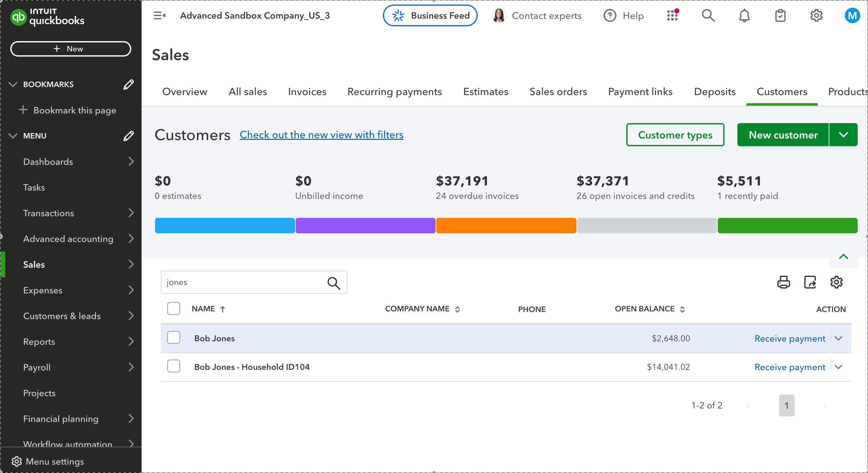Click the Customer types button
Image resolution: width=868 pixels, height=473 pixels.
click(675, 135)
